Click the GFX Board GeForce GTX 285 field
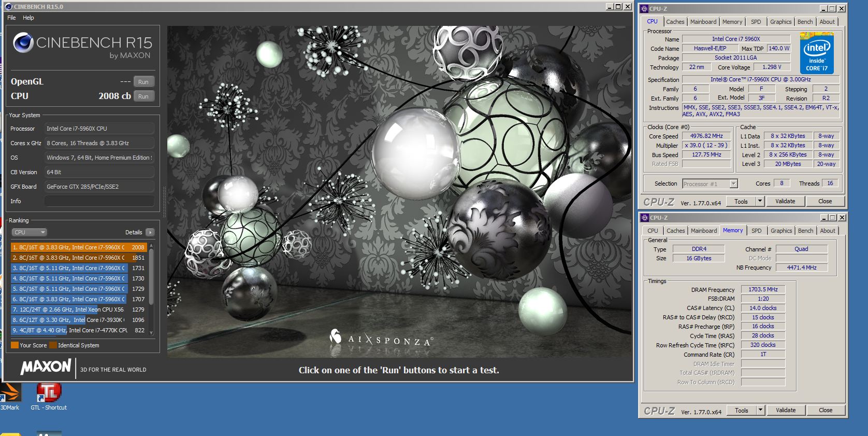This screenshot has height=436, width=868. [x=99, y=187]
